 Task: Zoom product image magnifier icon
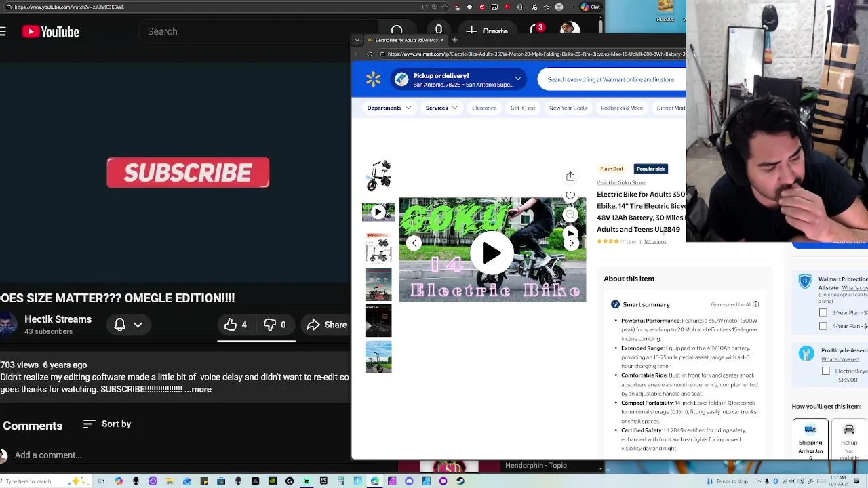tap(570, 215)
